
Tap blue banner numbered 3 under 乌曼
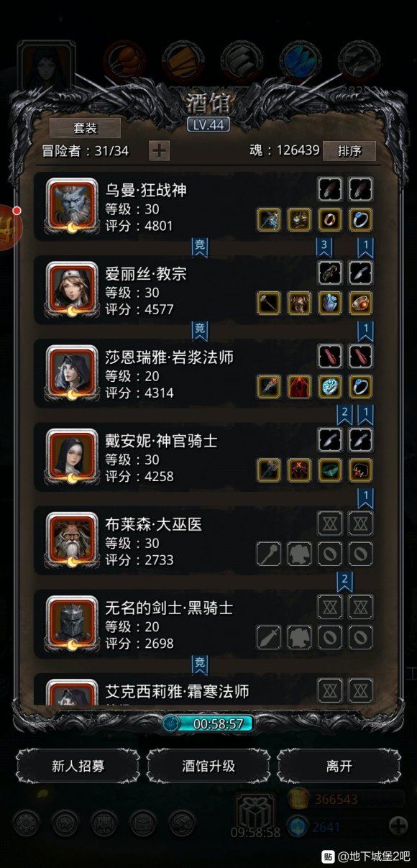(324, 246)
